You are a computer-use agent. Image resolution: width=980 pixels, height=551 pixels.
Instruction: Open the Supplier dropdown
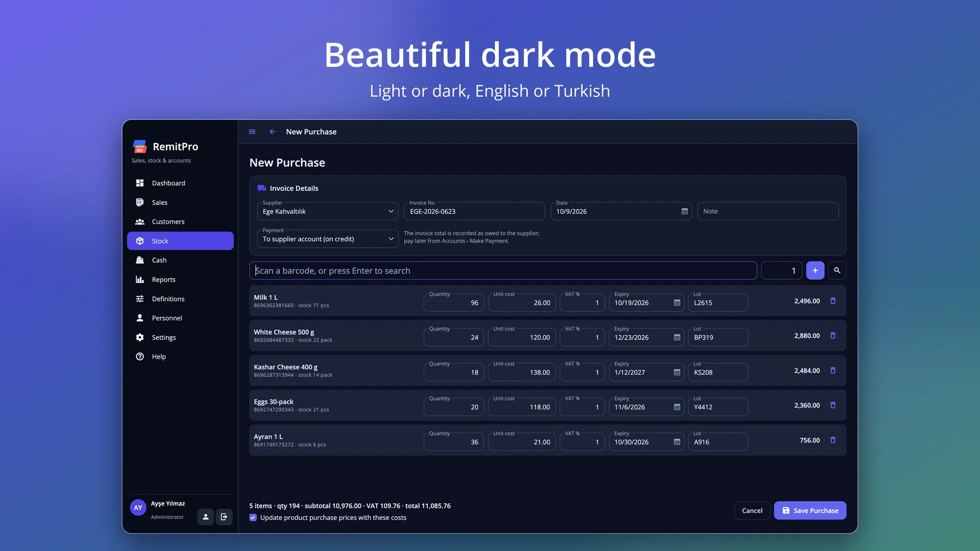click(x=328, y=211)
